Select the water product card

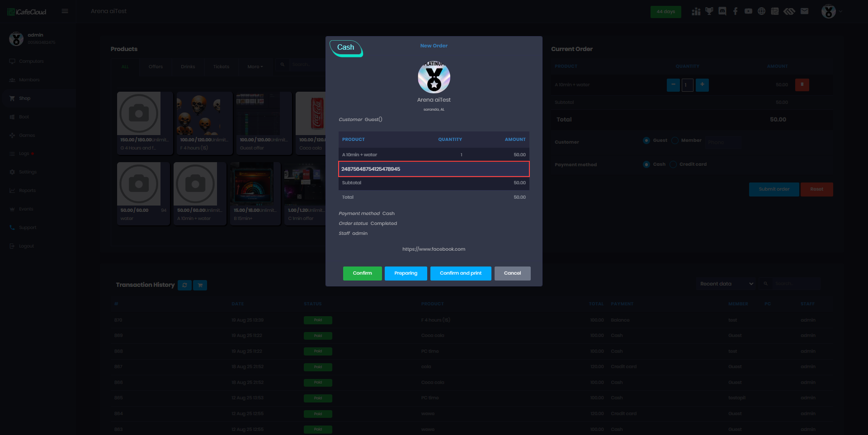click(143, 193)
